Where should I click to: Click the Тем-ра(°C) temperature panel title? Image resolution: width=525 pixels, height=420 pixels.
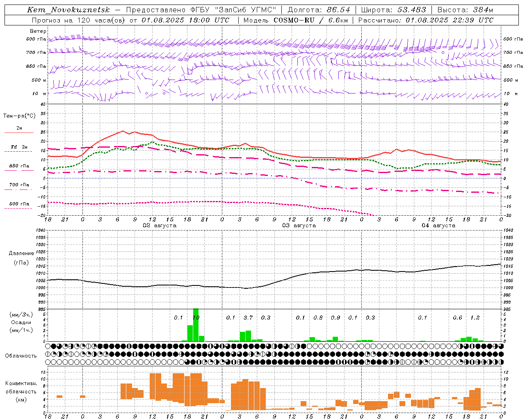[x=19, y=116]
